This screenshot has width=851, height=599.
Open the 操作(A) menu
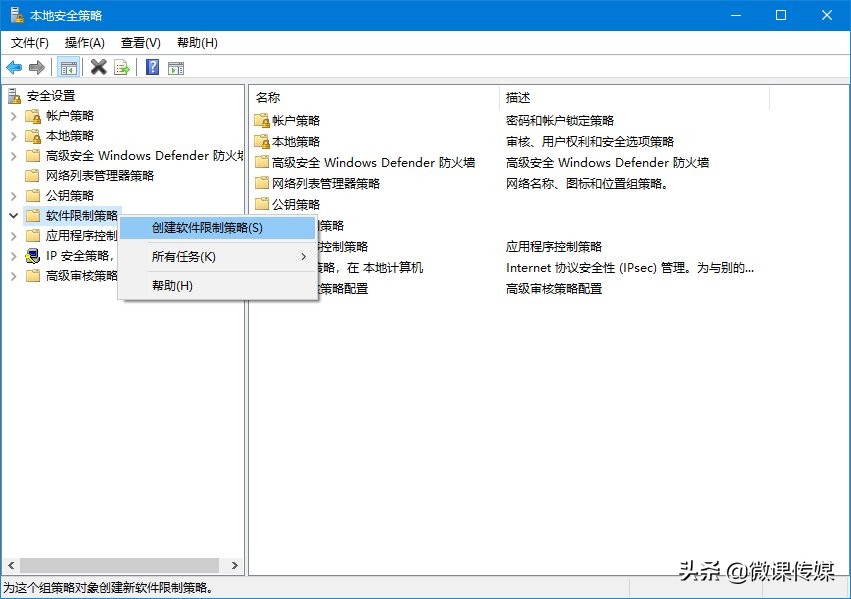pyautogui.click(x=84, y=43)
